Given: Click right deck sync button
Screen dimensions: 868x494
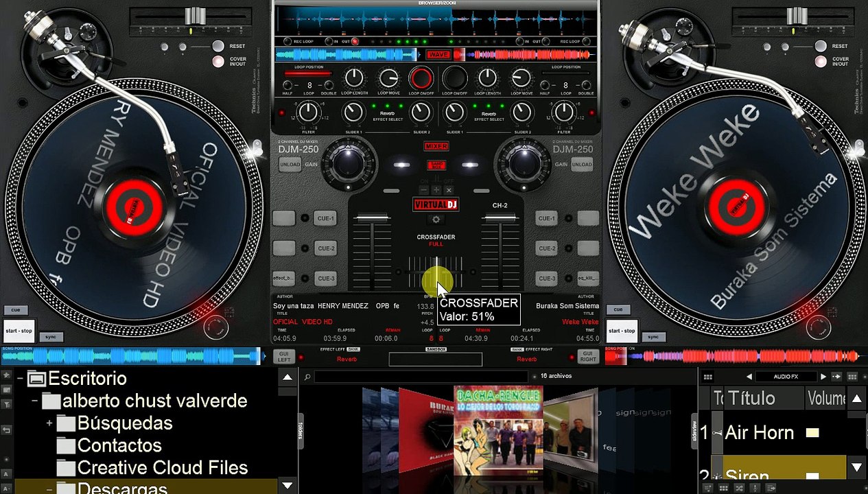Looking at the screenshot, I should point(653,337).
